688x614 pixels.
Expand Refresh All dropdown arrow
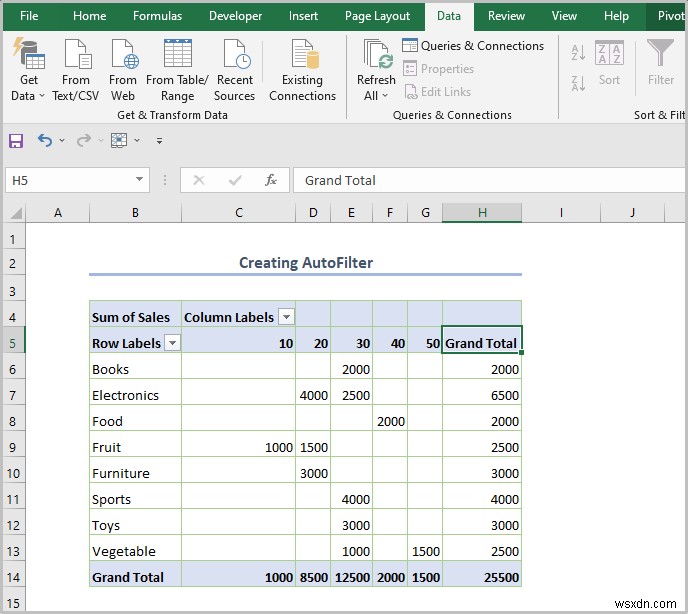click(385, 95)
